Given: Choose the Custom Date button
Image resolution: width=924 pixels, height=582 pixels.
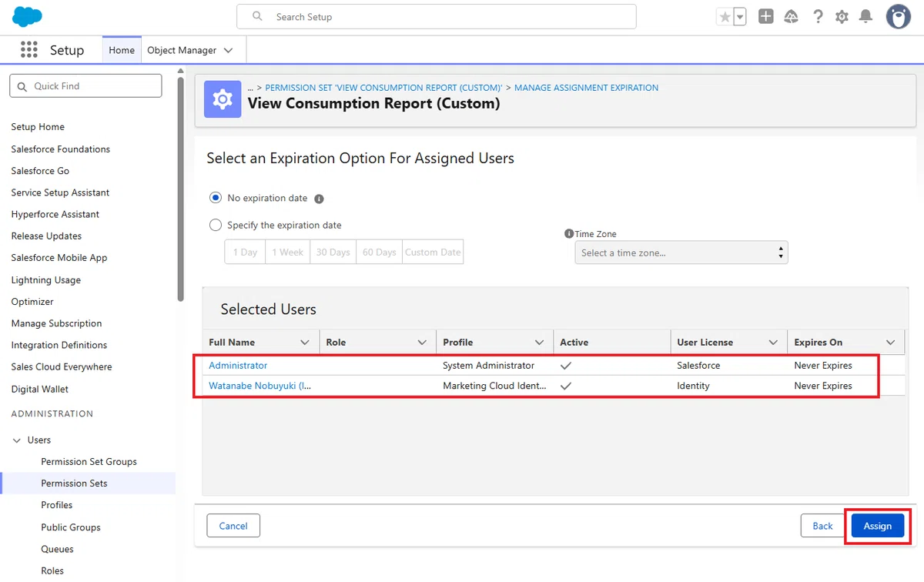Looking at the screenshot, I should (433, 253).
